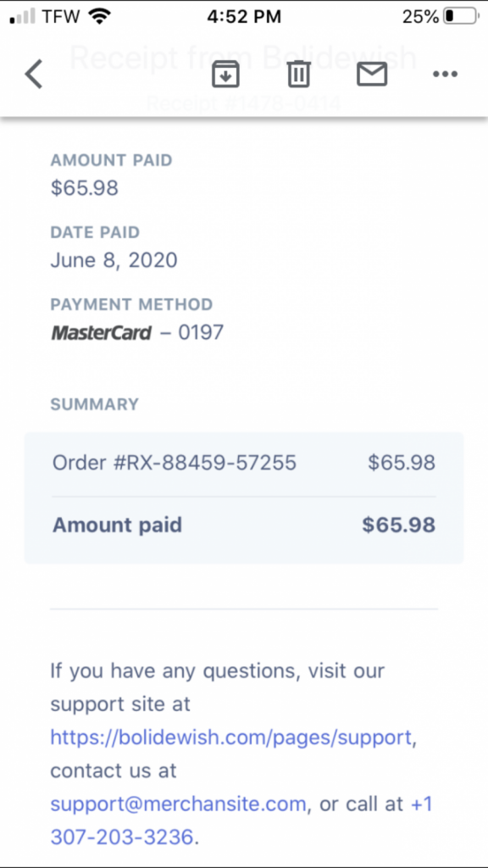Tap the $65.98 value under AMOUNT PAID

[85, 188]
